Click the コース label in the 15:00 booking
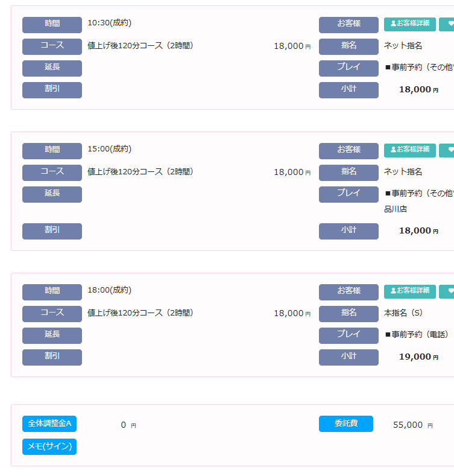The width and height of the screenshot is (454, 476). tap(52, 173)
